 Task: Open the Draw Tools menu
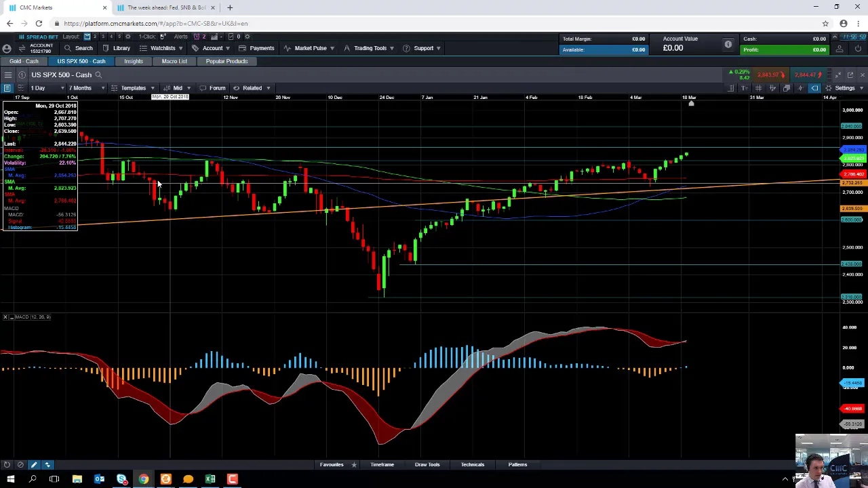coord(427,465)
